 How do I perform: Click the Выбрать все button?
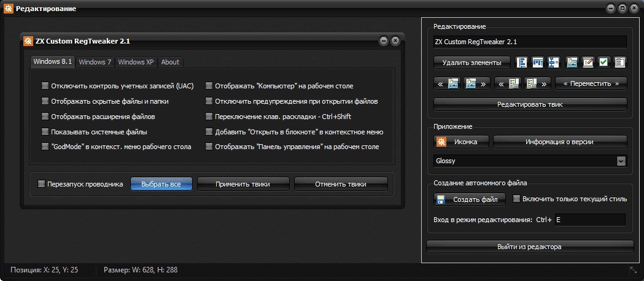click(x=161, y=184)
